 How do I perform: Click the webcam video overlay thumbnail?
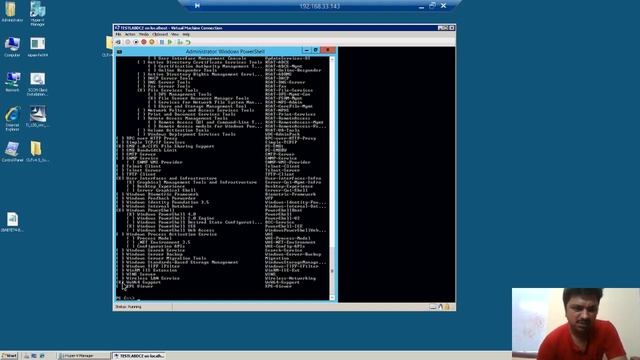(576, 324)
